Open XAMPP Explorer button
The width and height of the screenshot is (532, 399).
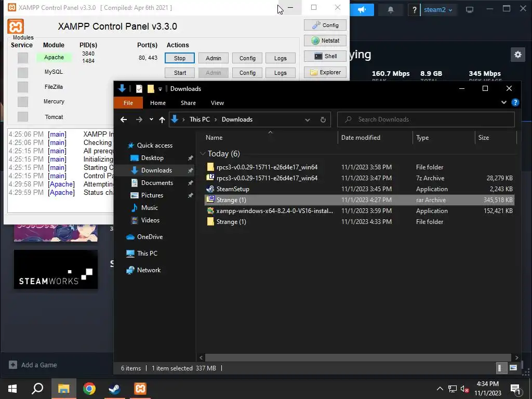325,72
